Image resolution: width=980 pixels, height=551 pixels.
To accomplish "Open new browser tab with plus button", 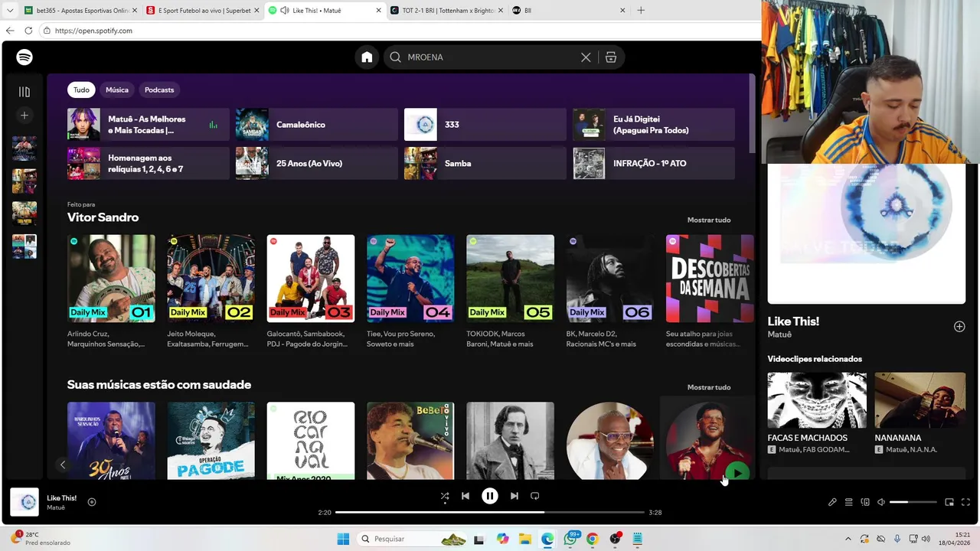I will coord(641,11).
